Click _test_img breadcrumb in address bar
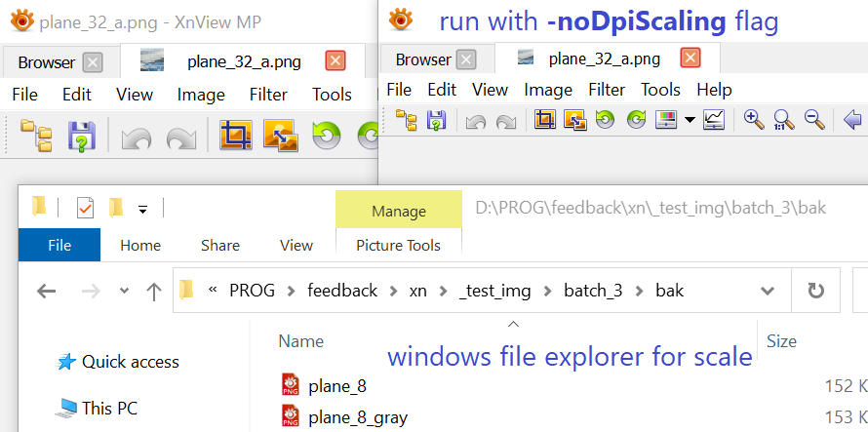This screenshot has height=432, width=868. pyautogui.click(x=494, y=291)
